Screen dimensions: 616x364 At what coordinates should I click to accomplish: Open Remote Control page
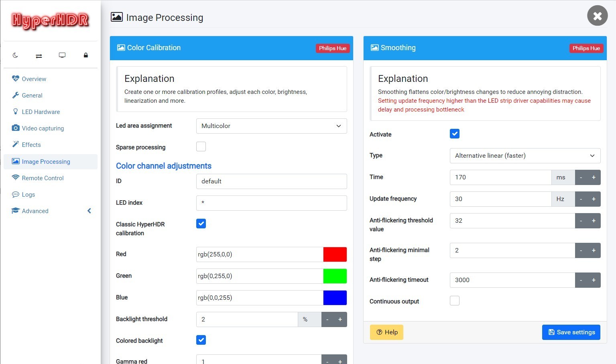(x=43, y=178)
